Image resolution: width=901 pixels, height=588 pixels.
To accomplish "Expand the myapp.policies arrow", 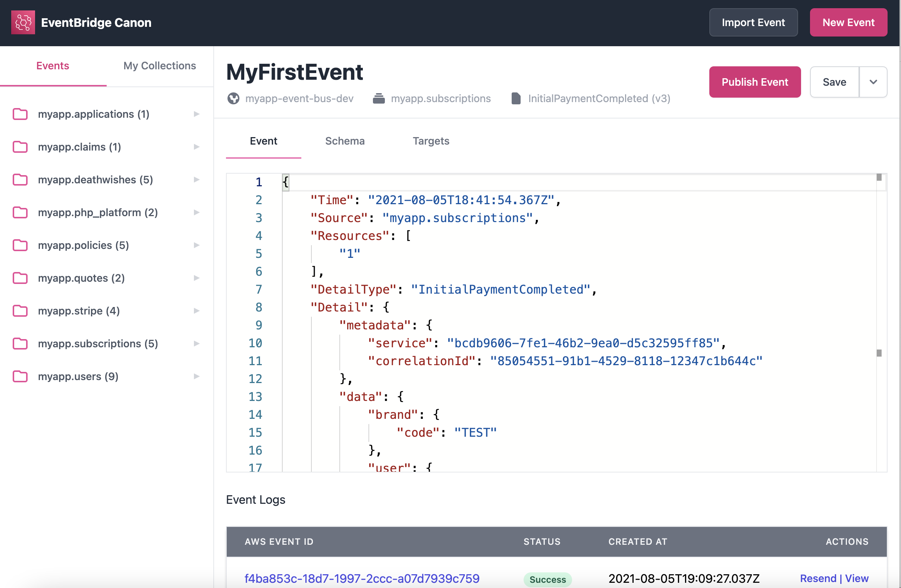I will coord(197,245).
